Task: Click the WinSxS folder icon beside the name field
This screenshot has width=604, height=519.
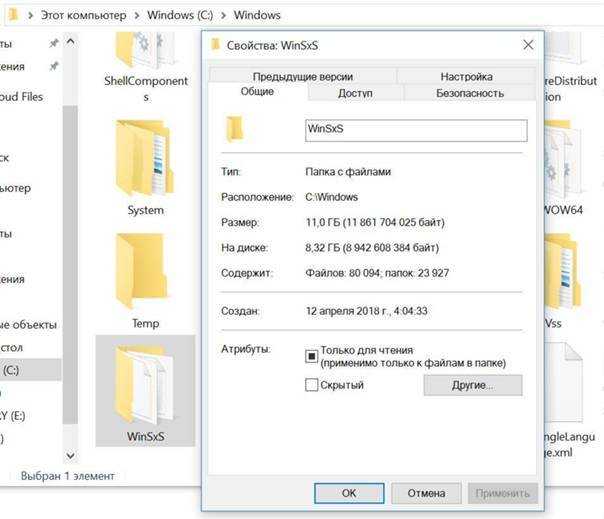Action: click(x=235, y=129)
